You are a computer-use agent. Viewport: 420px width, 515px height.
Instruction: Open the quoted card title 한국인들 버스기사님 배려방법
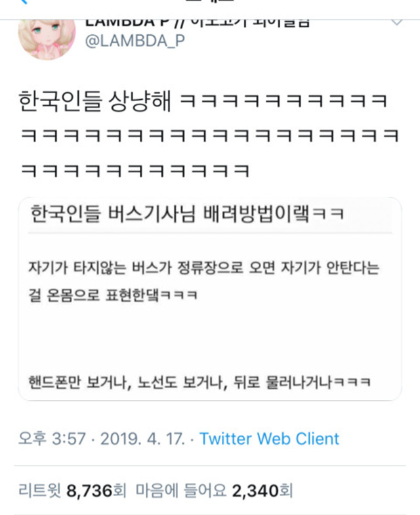(x=188, y=214)
